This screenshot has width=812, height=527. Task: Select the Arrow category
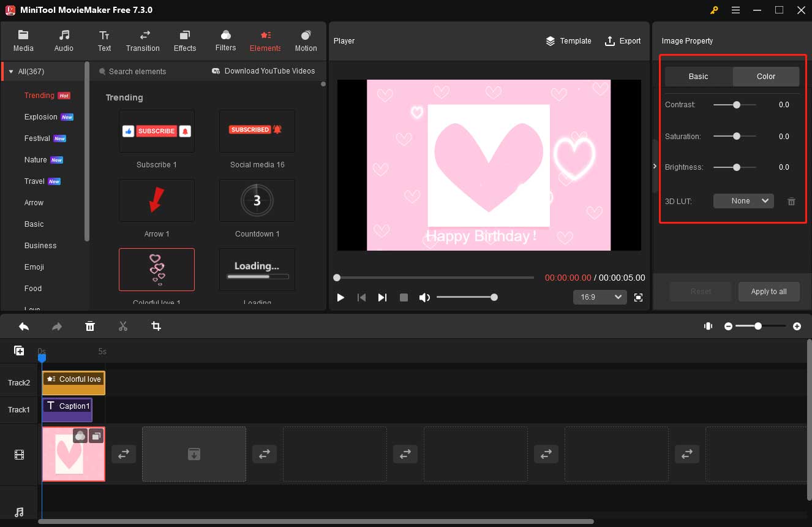point(34,203)
